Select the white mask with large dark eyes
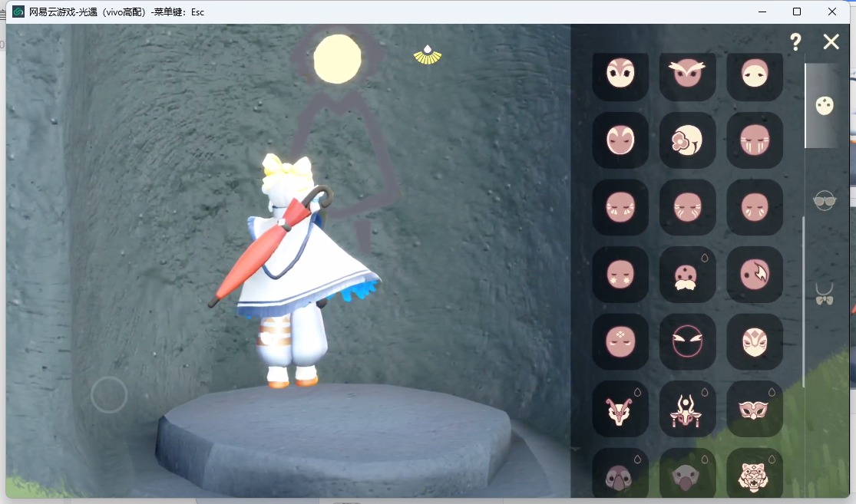Screen dimensions: 856x504 [621, 74]
